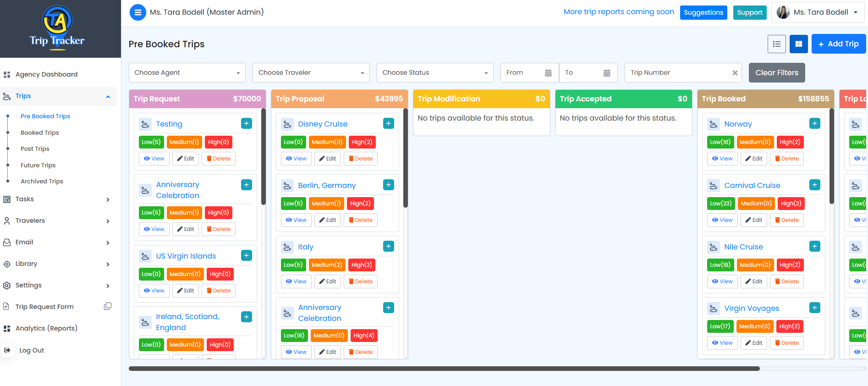Click the Clear Filters button
This screenshot has height=386, width=868.
(776, 73)
